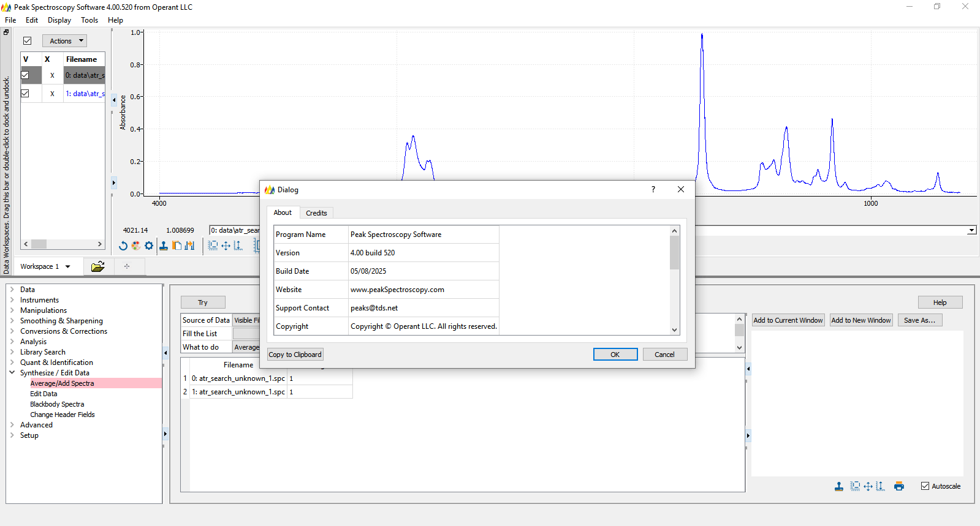Click the vertical autoscale arrow icon in the main graph toolbar
The width and height of the screenshot is (980, 526).
(238, 246)
